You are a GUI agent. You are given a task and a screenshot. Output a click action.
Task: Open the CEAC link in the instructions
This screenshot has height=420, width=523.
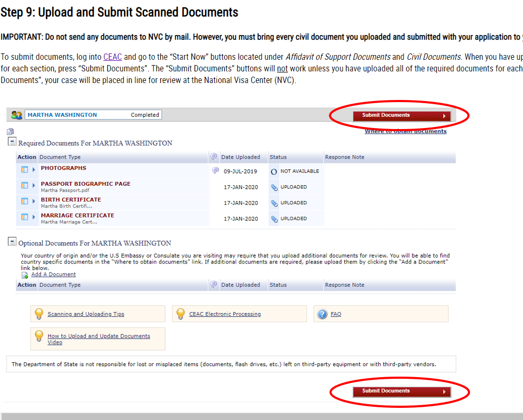click(x=113, y=57)
